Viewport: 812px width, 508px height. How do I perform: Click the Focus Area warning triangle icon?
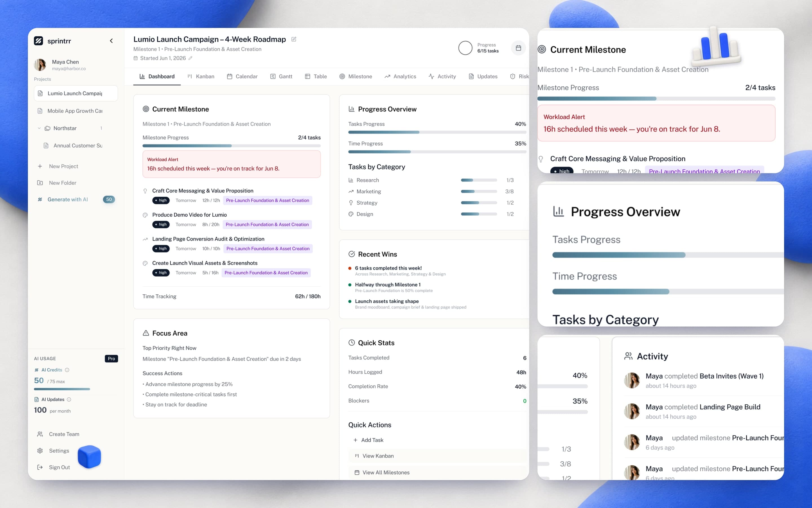pos(146,333)
